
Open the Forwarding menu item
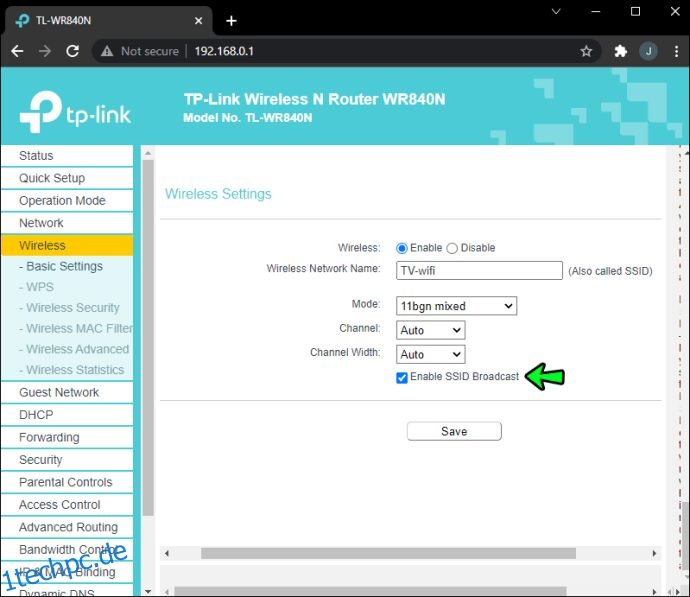point(67,437)
